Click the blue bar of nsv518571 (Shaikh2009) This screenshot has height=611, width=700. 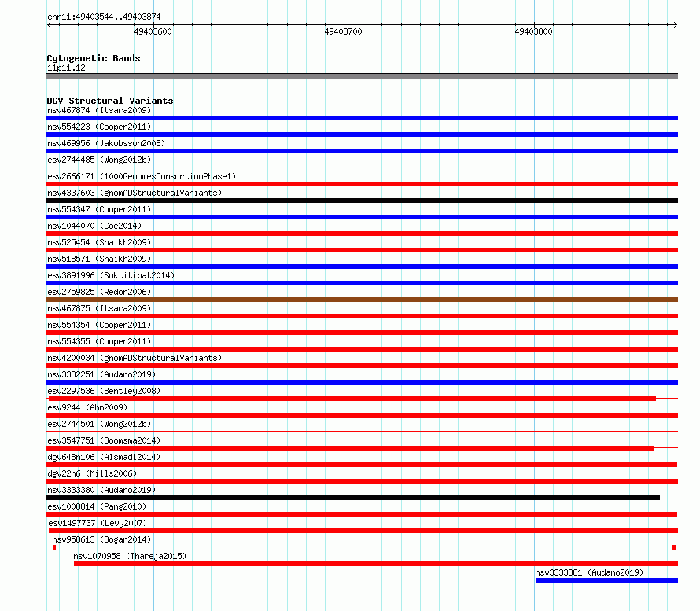click(362, 267)
